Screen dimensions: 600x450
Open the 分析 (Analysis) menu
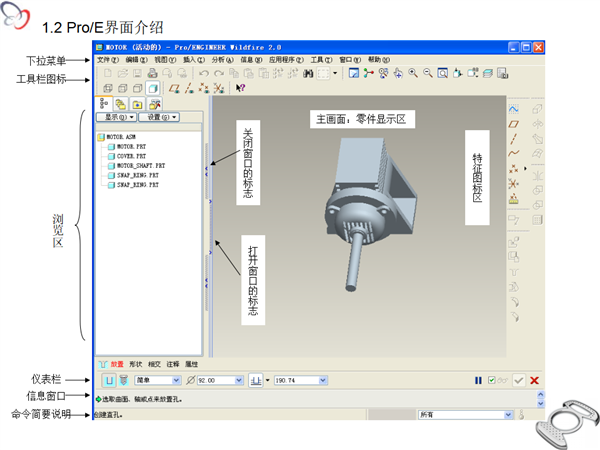[x=223, y=60]
